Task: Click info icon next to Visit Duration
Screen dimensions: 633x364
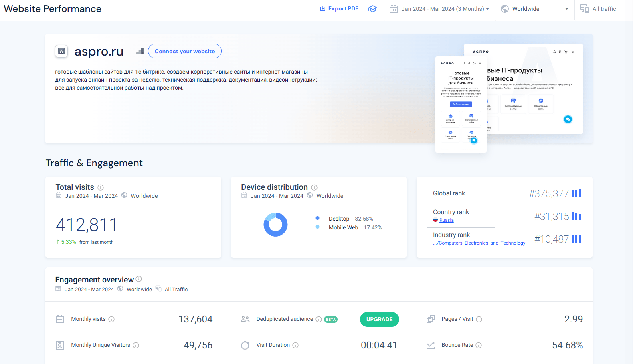Action: click(x=295, y=345)
